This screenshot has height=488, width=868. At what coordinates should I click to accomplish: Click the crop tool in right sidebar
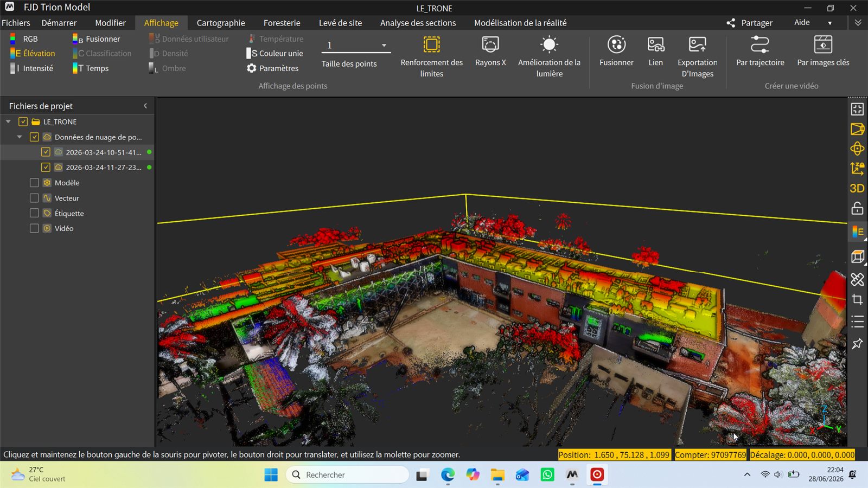pyautogui.click(x=857, y=299)
